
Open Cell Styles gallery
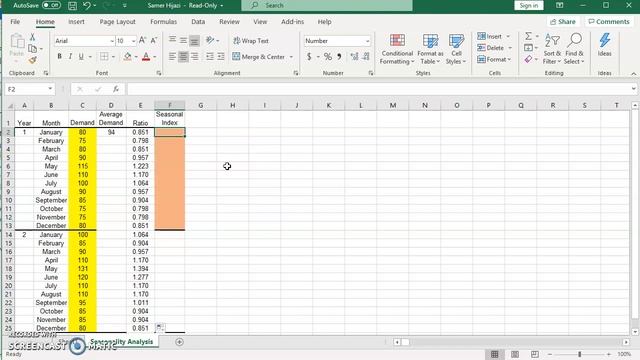tap(456, 49)
